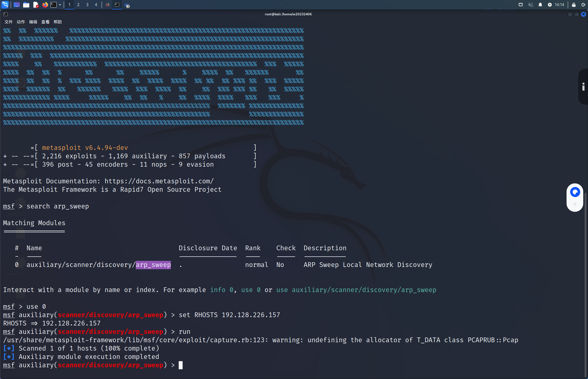Open the notifications bell icon

point(540,5)
